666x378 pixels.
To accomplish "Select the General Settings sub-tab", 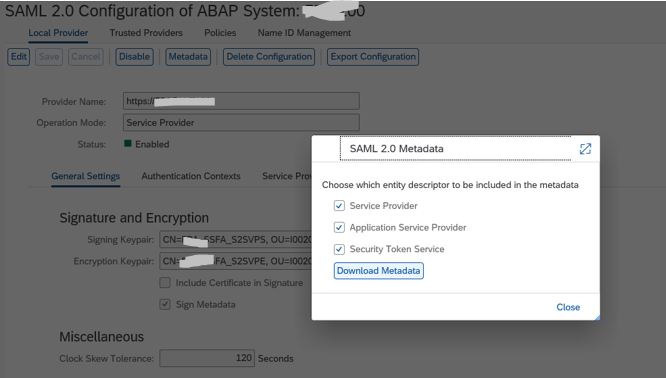I will [85, 176].
